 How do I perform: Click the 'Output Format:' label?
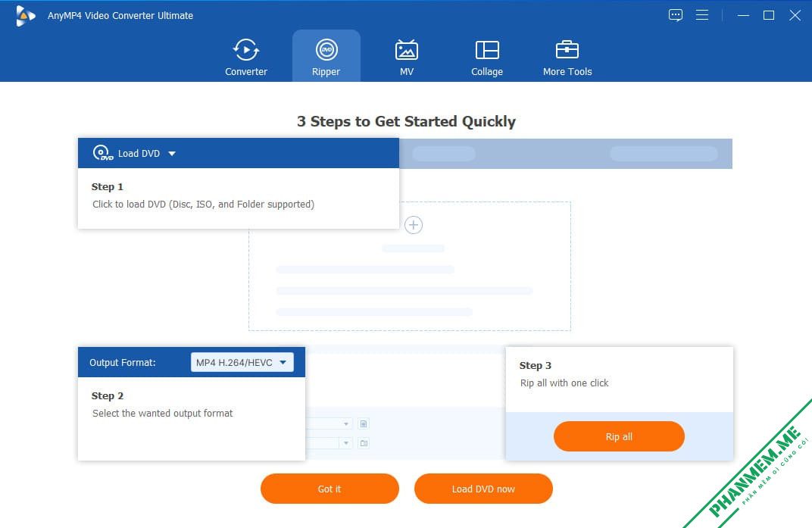pyautogui.click(x=122, y=362)
